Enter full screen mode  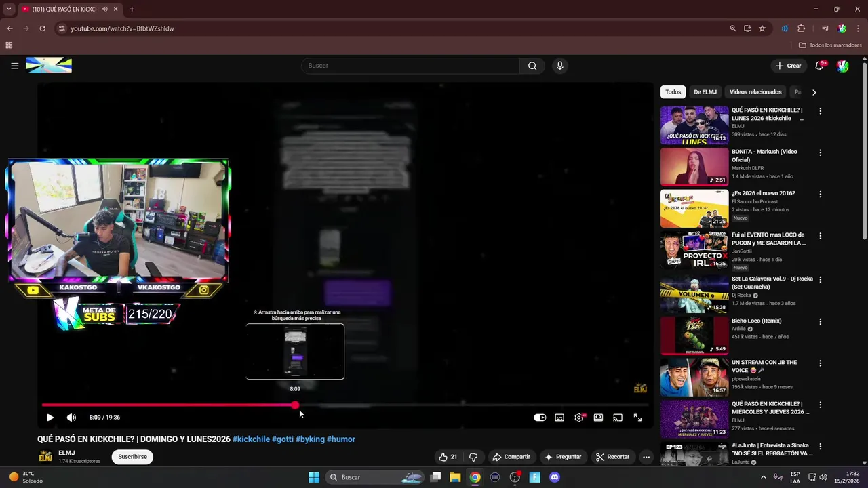(x=637, y=418)
